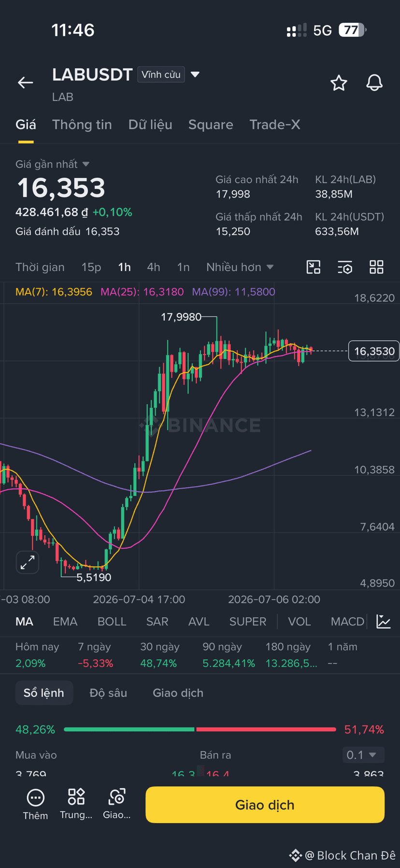Open the Giao... bottom icon
Screen dimensions: 400x868
[x=117, y=804]
